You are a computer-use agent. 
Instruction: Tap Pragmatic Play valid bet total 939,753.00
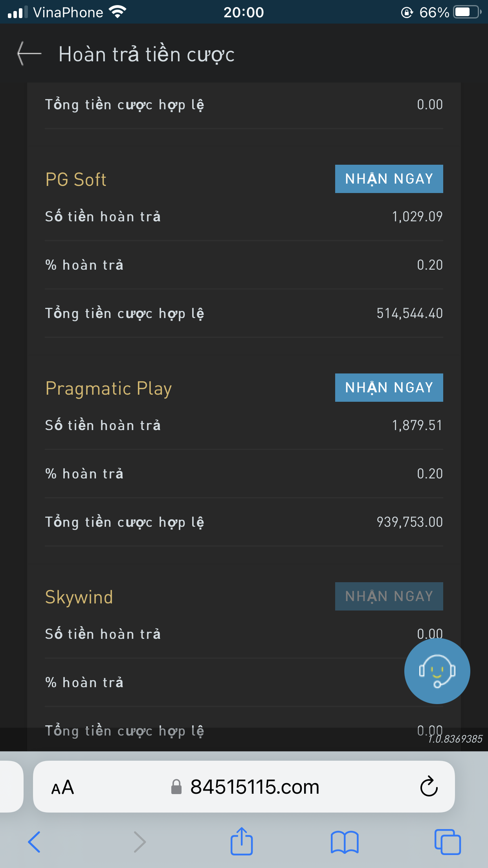click(x=409, y=522)
